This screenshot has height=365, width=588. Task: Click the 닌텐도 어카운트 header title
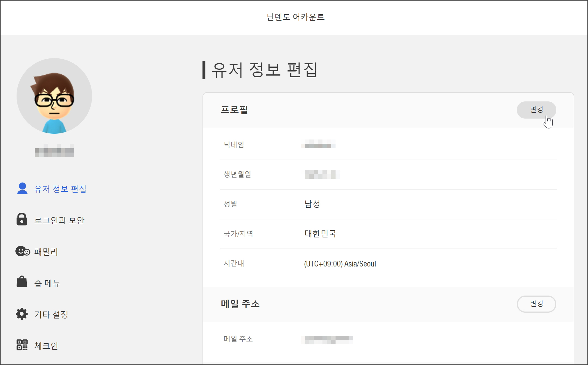coord(295,17)
